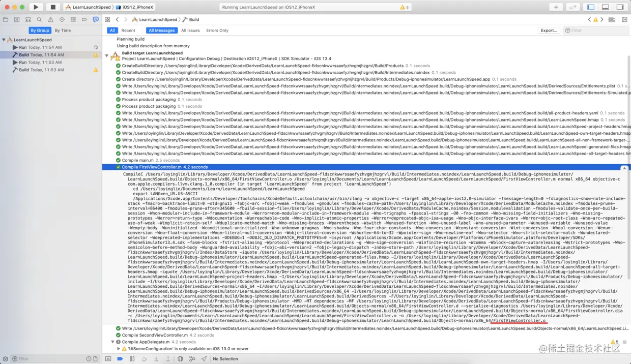
Task: Select the All filter tab
Action: point(112,31)
